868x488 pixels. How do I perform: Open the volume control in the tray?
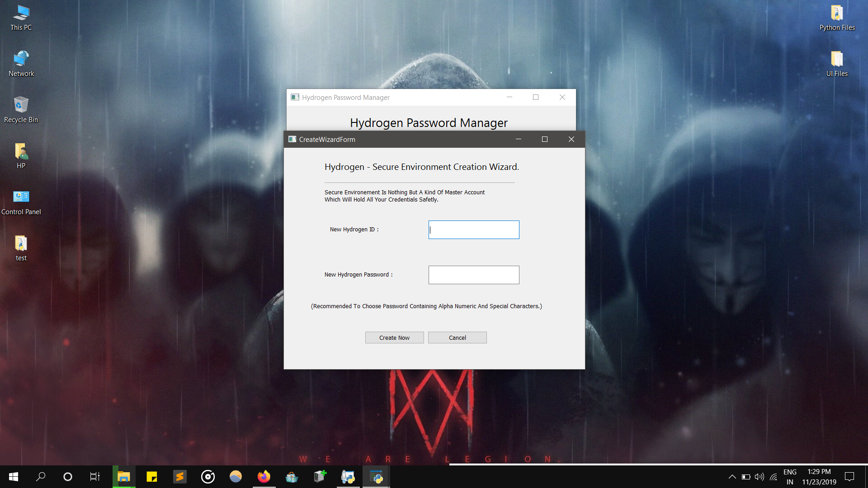pos(759,477)
